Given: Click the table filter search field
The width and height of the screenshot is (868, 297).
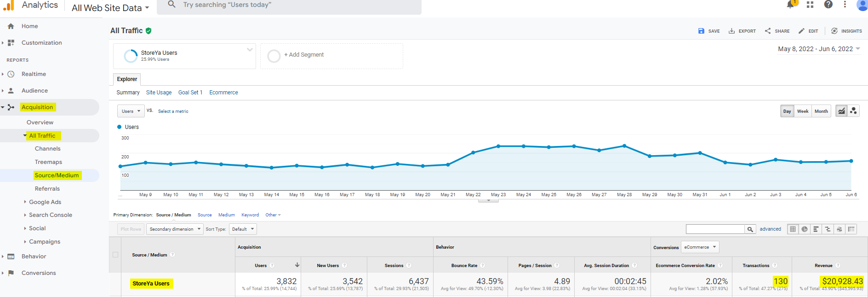Looking at the screenshot, I should (x=715, y=229).
